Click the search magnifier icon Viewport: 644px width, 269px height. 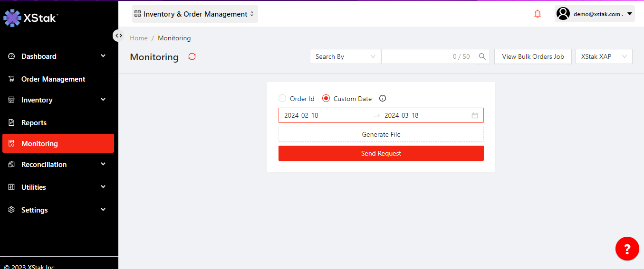point(482,56)
